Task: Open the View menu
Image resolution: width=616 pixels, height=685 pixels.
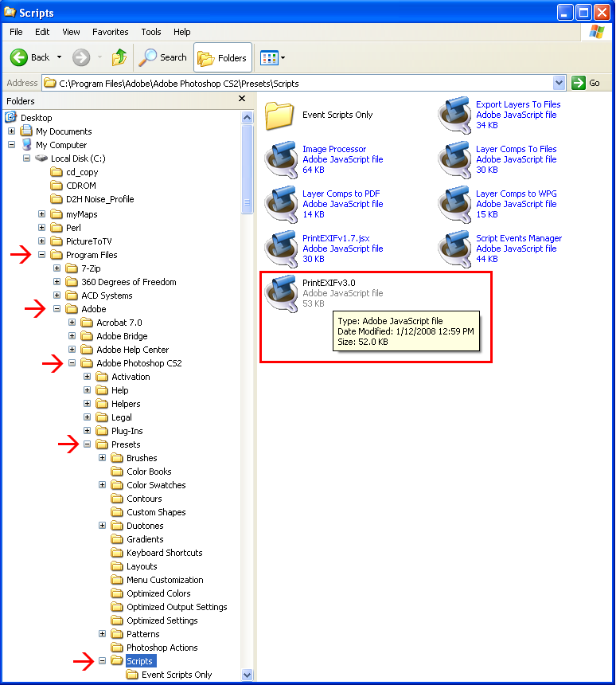Action: [x=71, y=32]
